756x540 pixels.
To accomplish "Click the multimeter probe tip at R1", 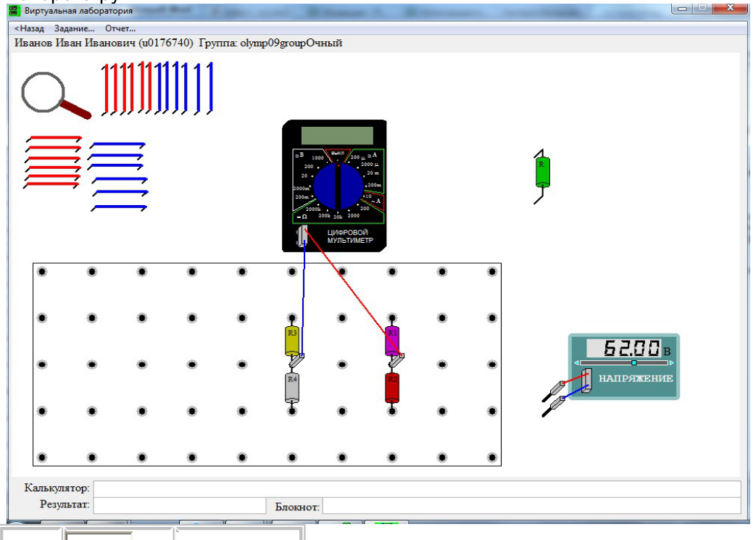I will [396, 360].
